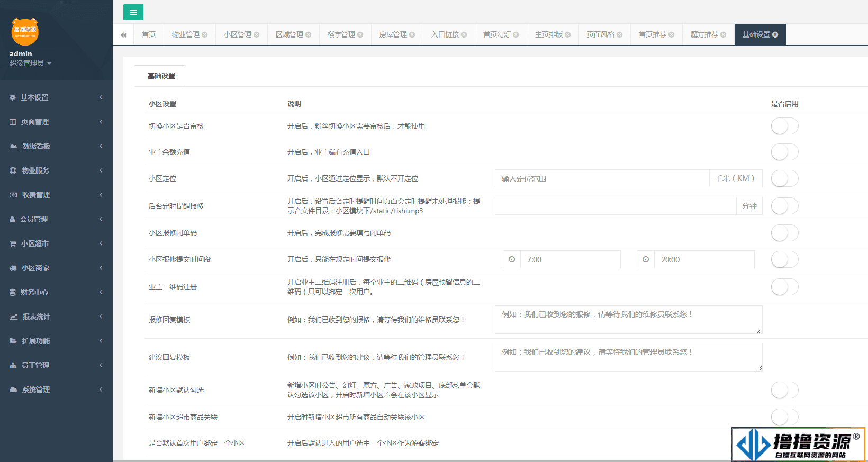Click the double-left arrow tab scroll icon
The width and height of the screenshot is (868, 462).
[124, 35]
